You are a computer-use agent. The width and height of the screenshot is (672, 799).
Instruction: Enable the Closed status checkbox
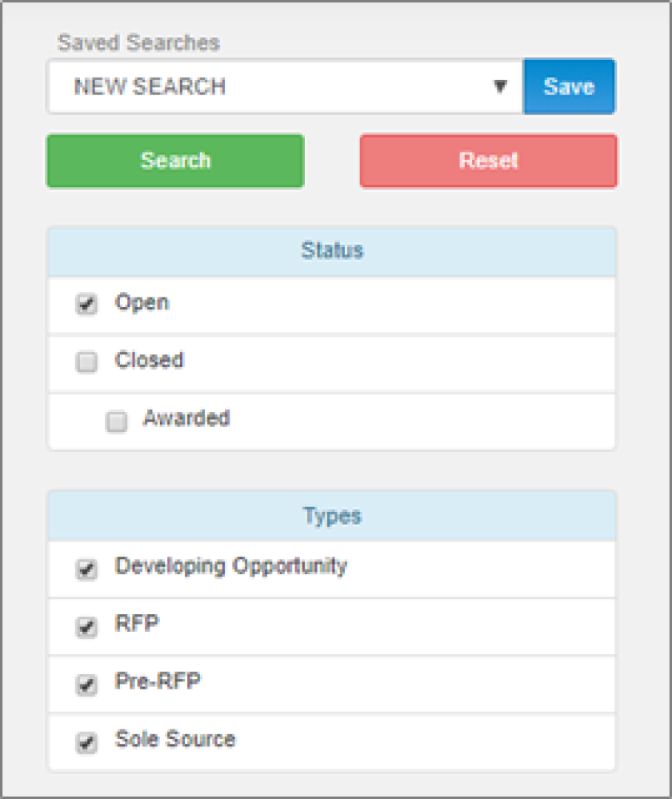(86, 362)
